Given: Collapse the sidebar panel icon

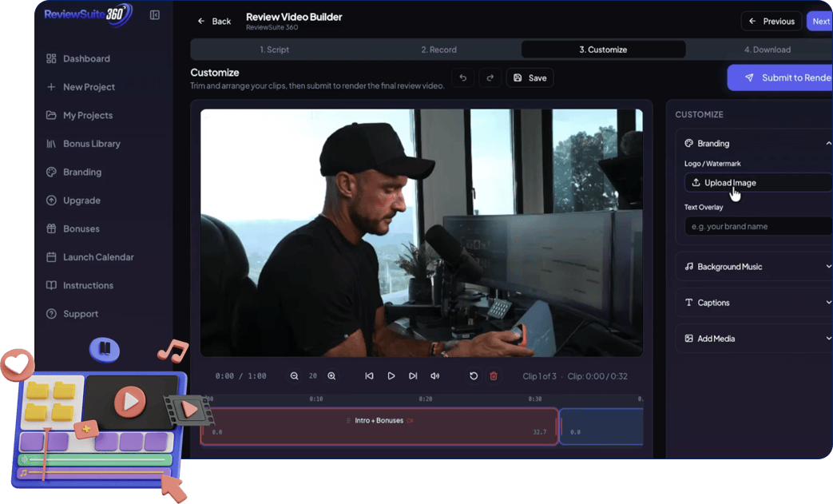Looking at the screenshot, I should 155,15.
